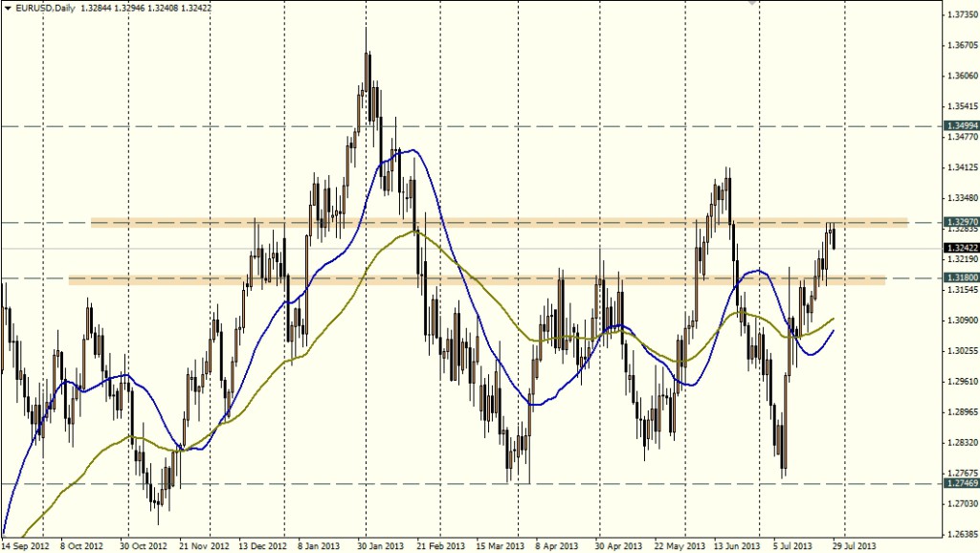Image resolution: width=980 pixels, height=553 pixels.
Task: Select the dashed horizontal line at 1.34994
Action: point(574,125)
